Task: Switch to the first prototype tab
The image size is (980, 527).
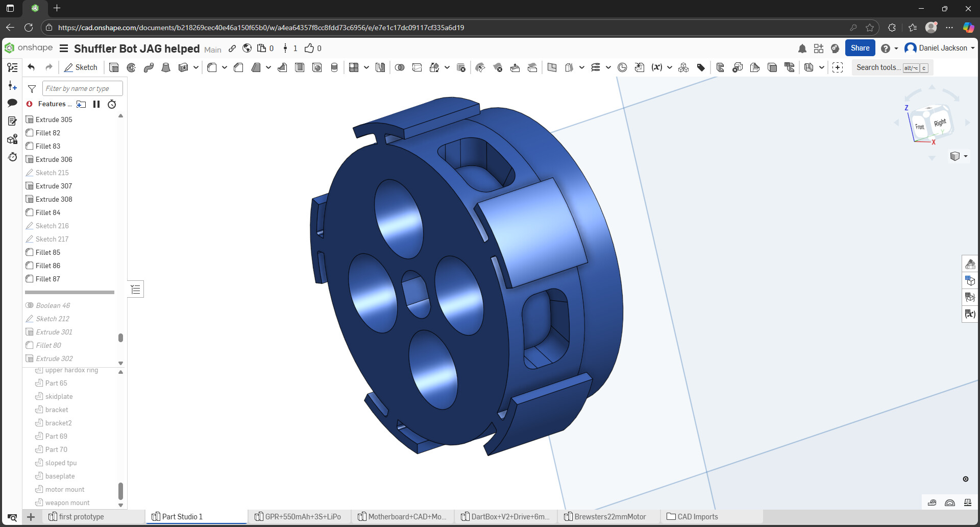Action: [x=81, y=517]
